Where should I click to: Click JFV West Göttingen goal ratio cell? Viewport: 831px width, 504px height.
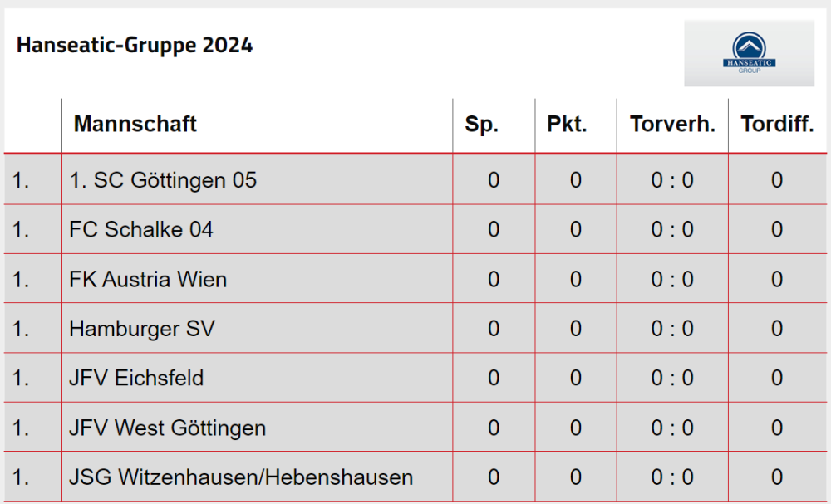tap(672, 428)
